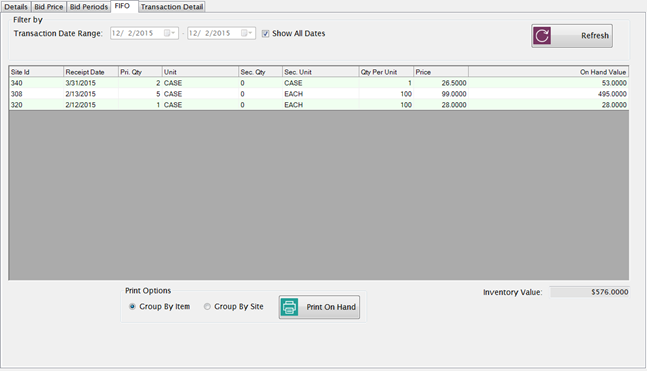Click price cell 28.0000 in Price column
This screenshot has width=647, height=371.
441,105
